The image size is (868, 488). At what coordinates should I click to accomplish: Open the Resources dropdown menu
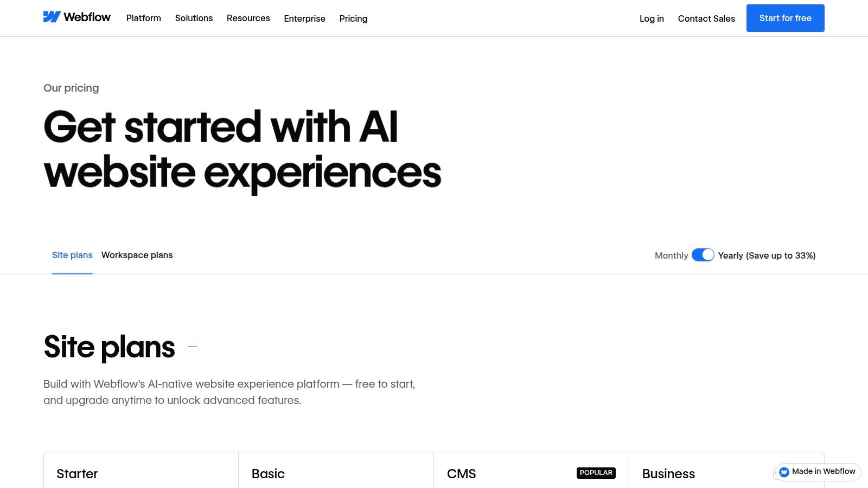click(x=248, y=18)
